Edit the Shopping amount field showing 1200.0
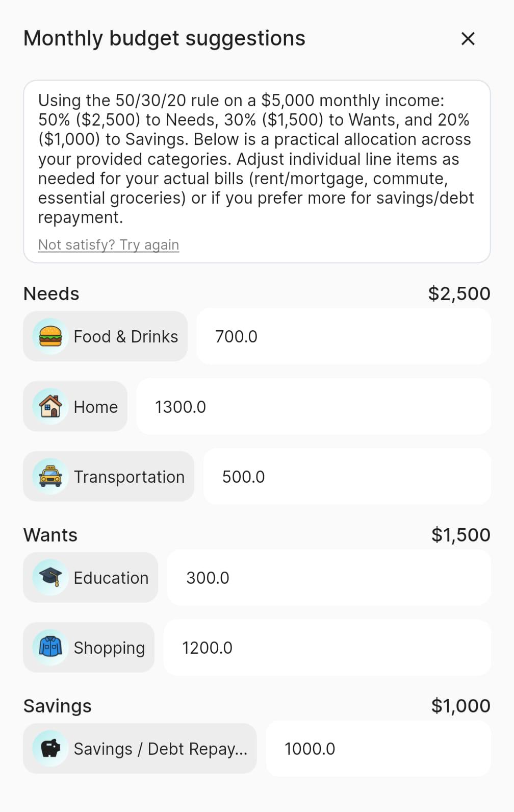This screenshot has width=514, height=812. [x=326, y=648]
